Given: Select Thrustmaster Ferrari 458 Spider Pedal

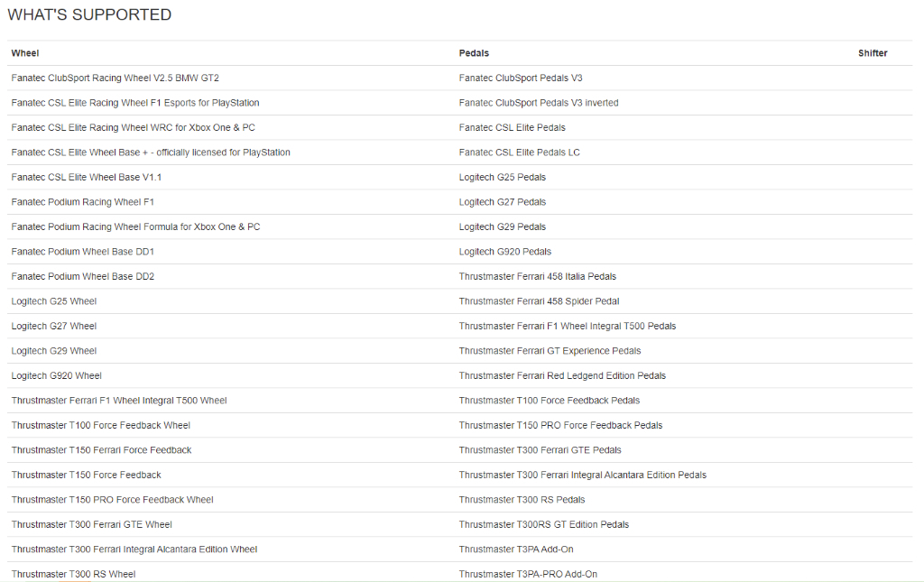Looking at the screenshot, I should pyautogui.click(x=540, y=301).
